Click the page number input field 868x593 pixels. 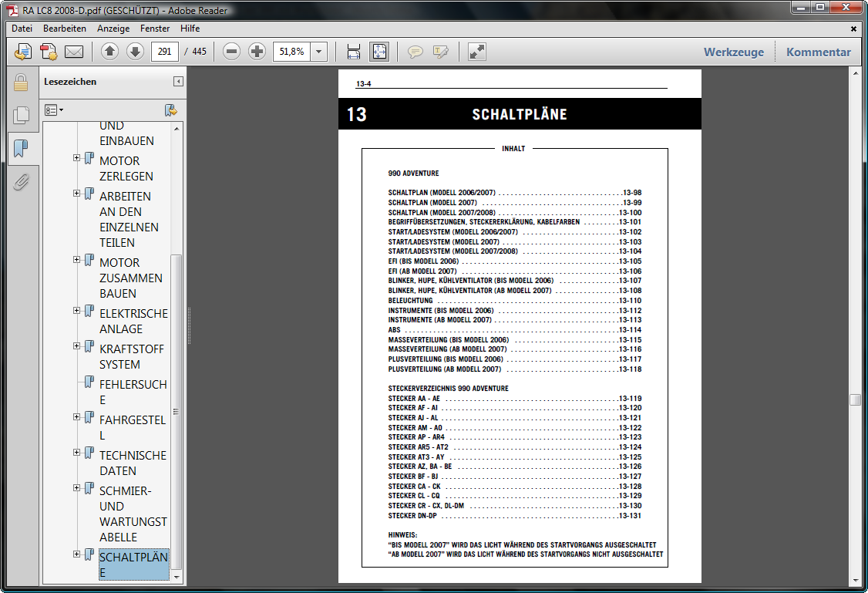(x=165, y=52)
